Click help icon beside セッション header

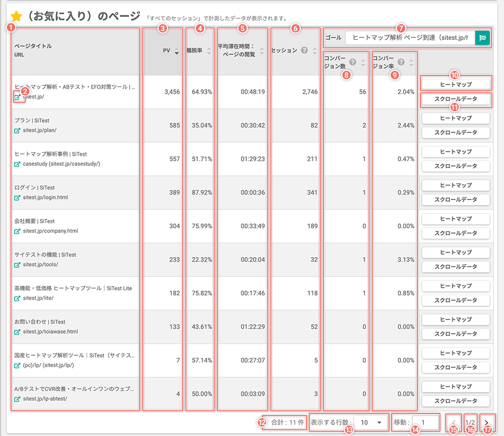(x=304, y=50)
